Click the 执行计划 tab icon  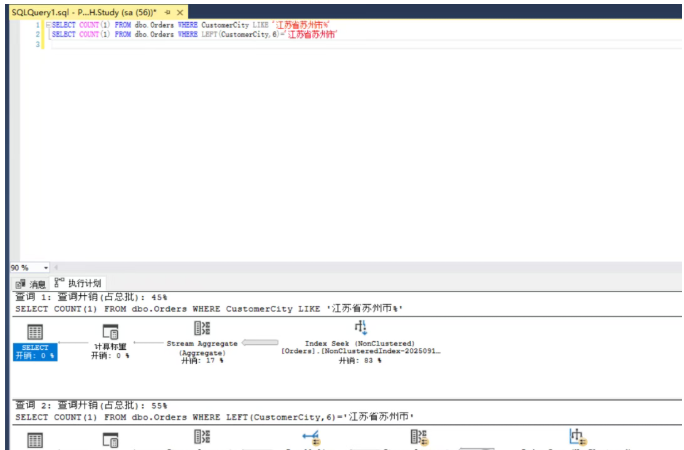[59, 283]
